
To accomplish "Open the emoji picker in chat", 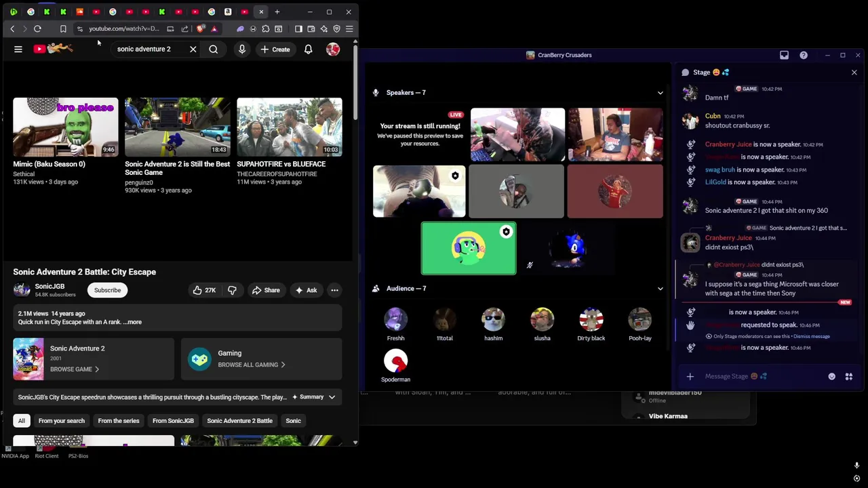I will (x=831, y=376).
